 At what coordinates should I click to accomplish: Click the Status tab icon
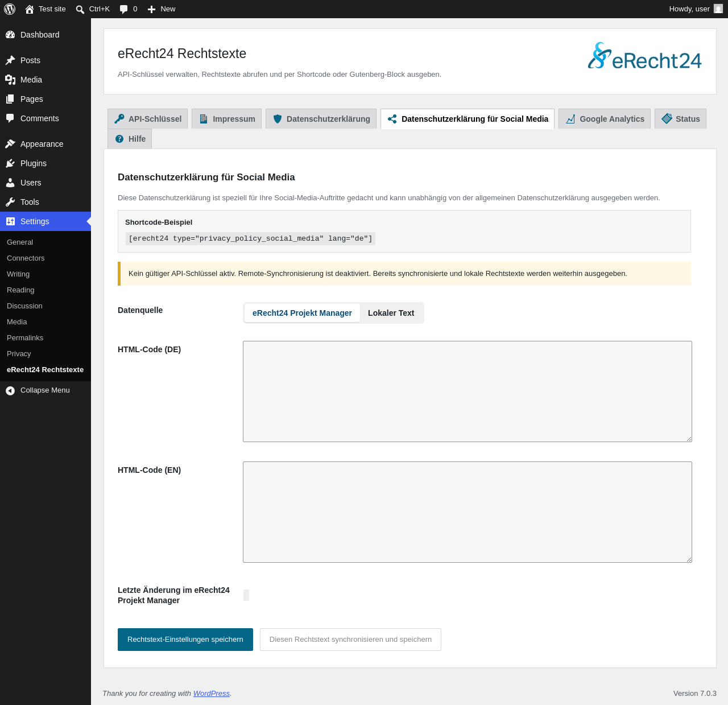click(667, 119)
